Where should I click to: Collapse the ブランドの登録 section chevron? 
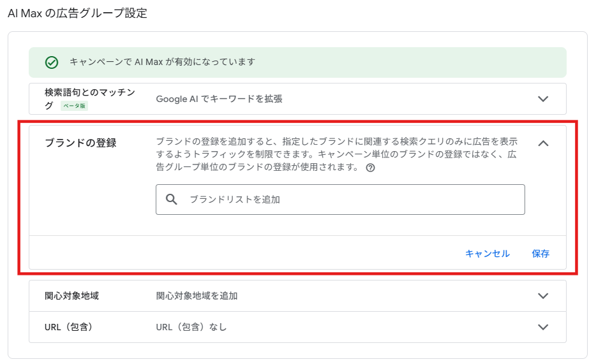click(x=543, y=143)
